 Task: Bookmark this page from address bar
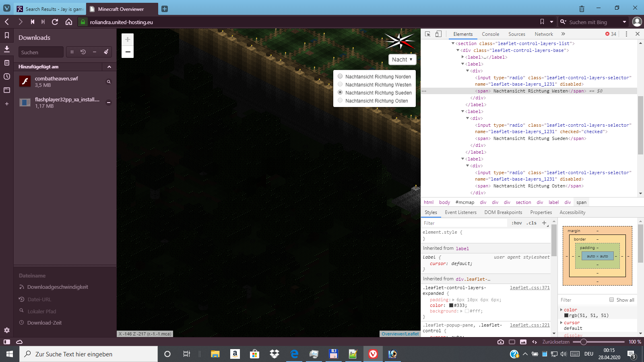[x=542, y=22]
